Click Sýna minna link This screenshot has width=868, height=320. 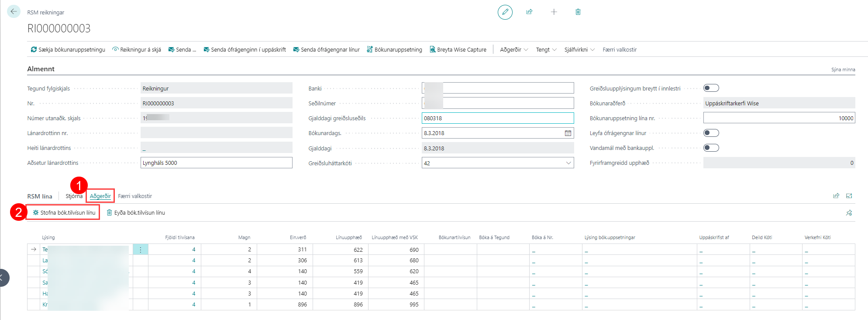point(843,70)
